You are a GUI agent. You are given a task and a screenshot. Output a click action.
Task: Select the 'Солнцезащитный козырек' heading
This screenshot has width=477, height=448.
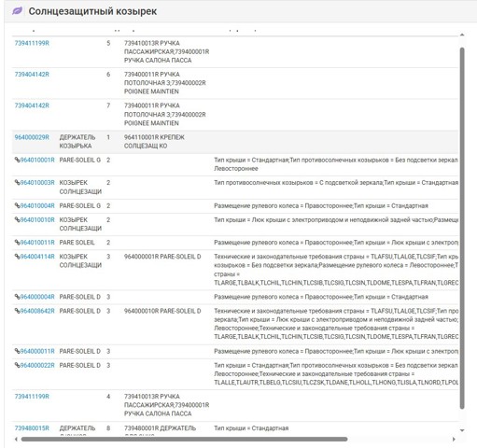tap(92, 11)
